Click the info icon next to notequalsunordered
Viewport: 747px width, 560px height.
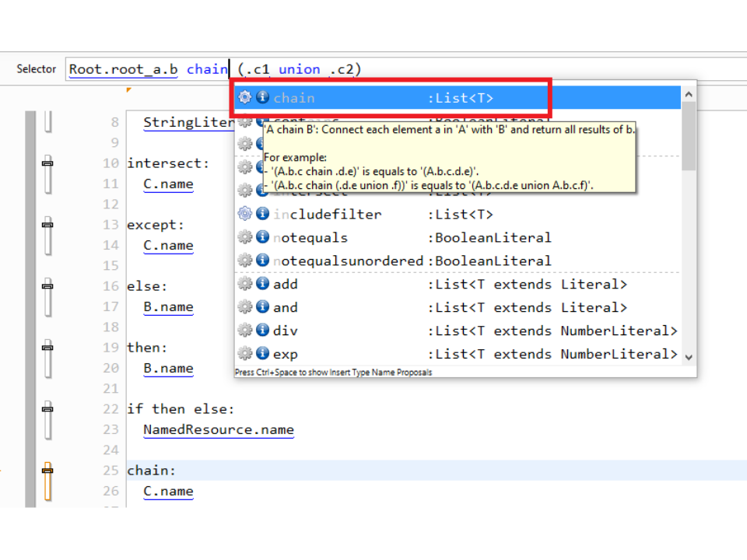(262, 261)
